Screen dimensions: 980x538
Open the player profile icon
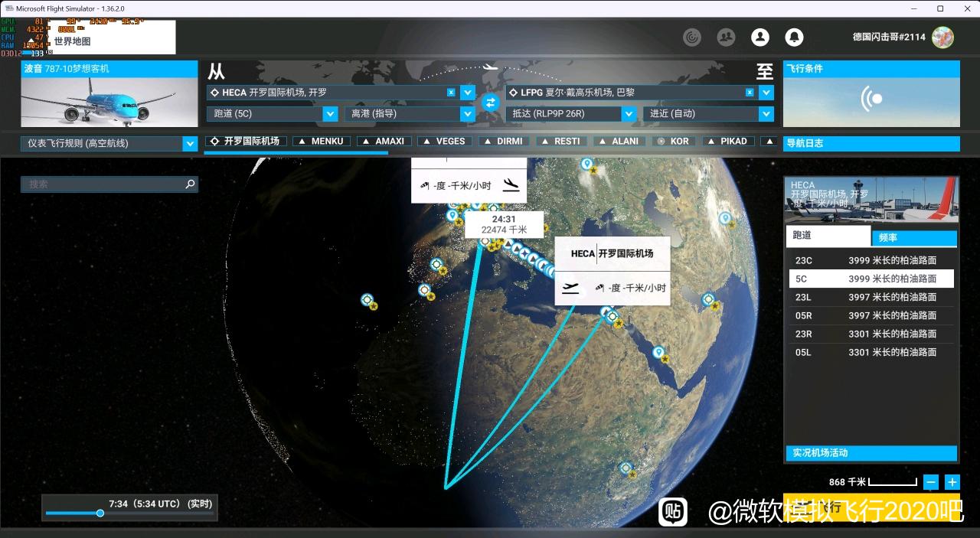click(x=759, y=37)
